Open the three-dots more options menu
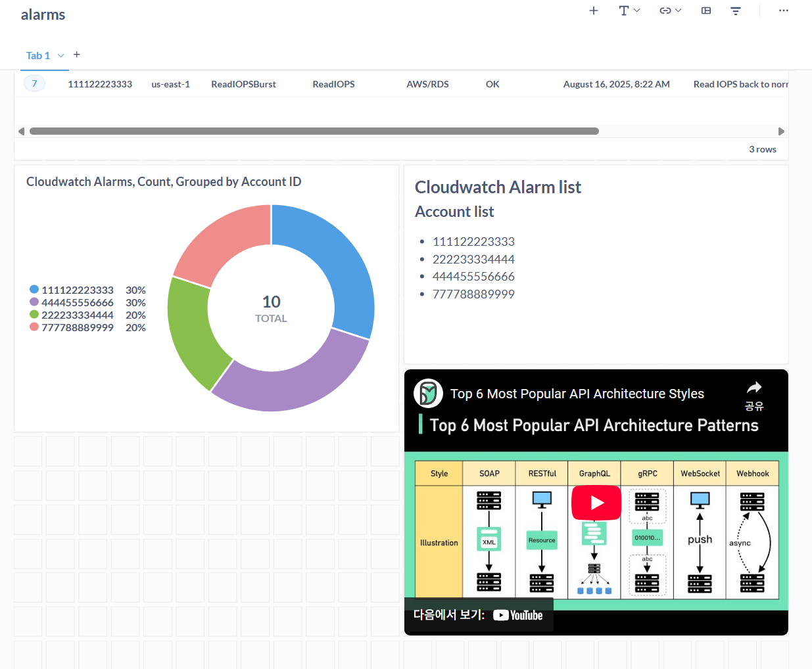This screenshot has width=812, height=669. coord(783,11)
